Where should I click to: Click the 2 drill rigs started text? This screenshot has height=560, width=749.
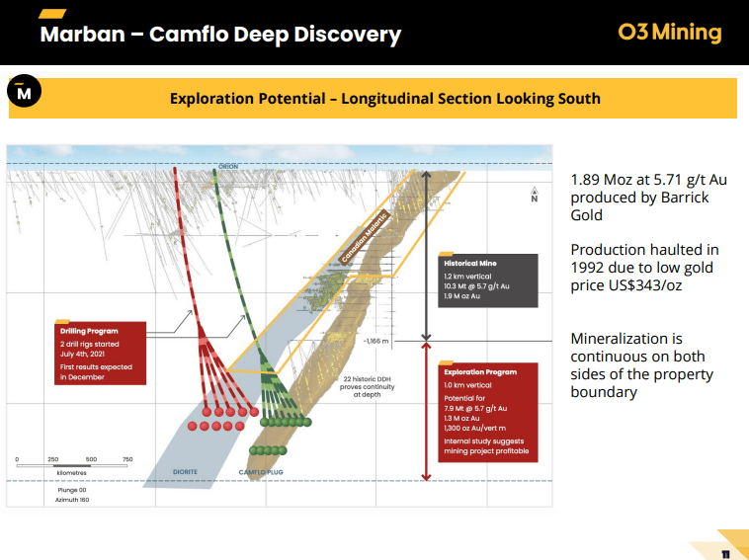coord(89,349)
